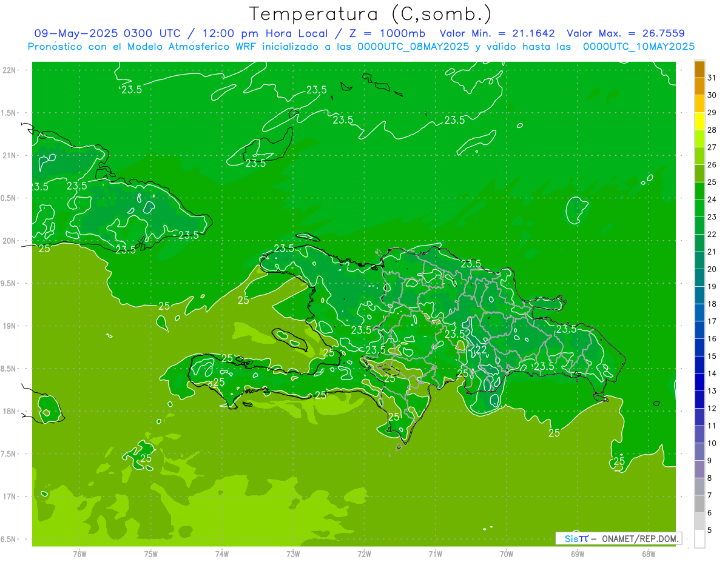Click the legend value '28'

click(712, 130)
